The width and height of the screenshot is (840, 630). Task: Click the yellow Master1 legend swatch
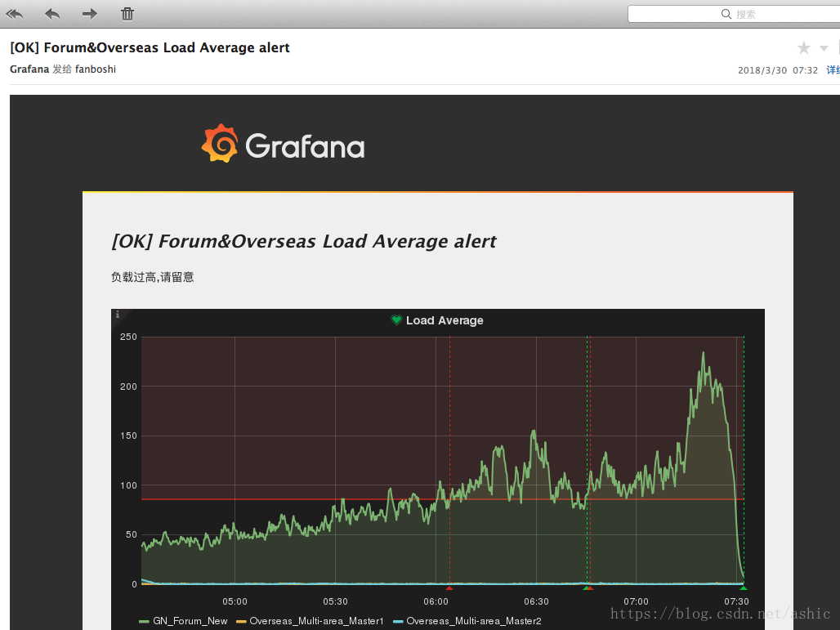241,622
